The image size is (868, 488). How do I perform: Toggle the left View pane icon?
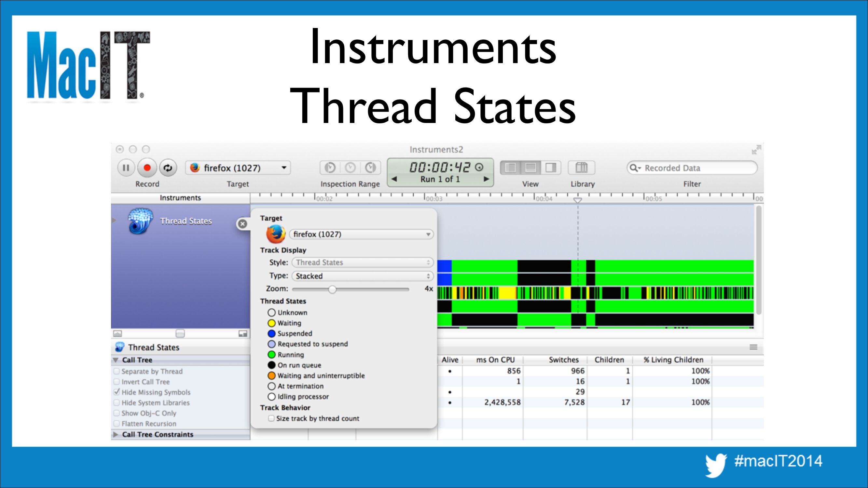click(511, 168)
